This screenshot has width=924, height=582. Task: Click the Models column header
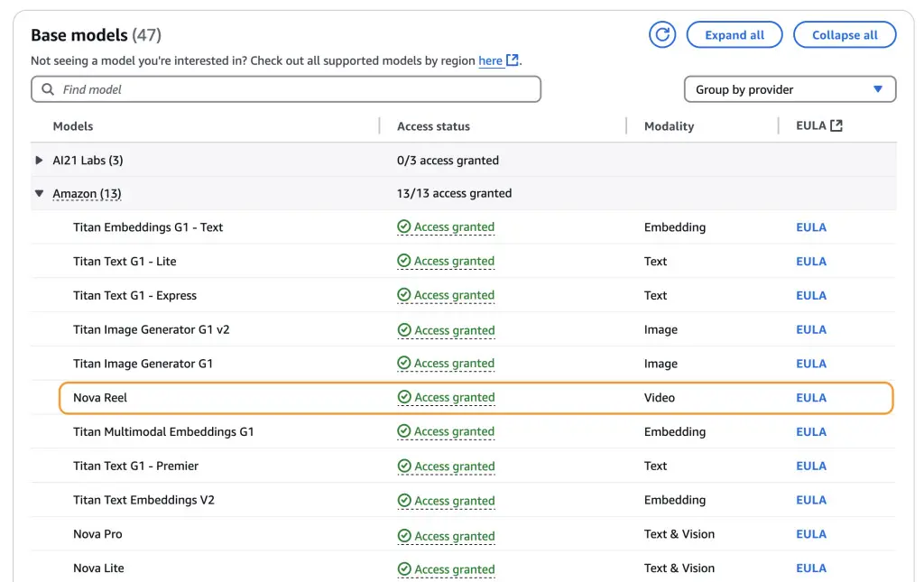pyautogui.click(x=73, y=126)
